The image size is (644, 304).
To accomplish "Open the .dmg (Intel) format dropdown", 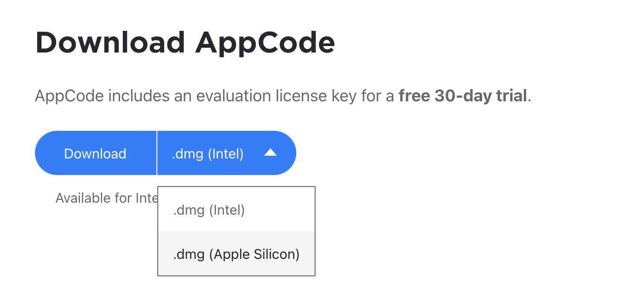I will coord(226,153).
